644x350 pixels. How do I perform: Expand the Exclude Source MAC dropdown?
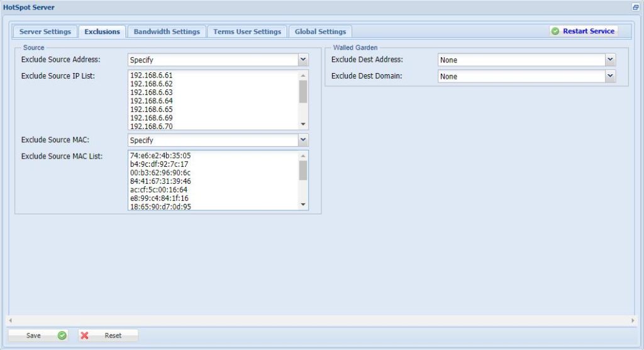[303, 140]
